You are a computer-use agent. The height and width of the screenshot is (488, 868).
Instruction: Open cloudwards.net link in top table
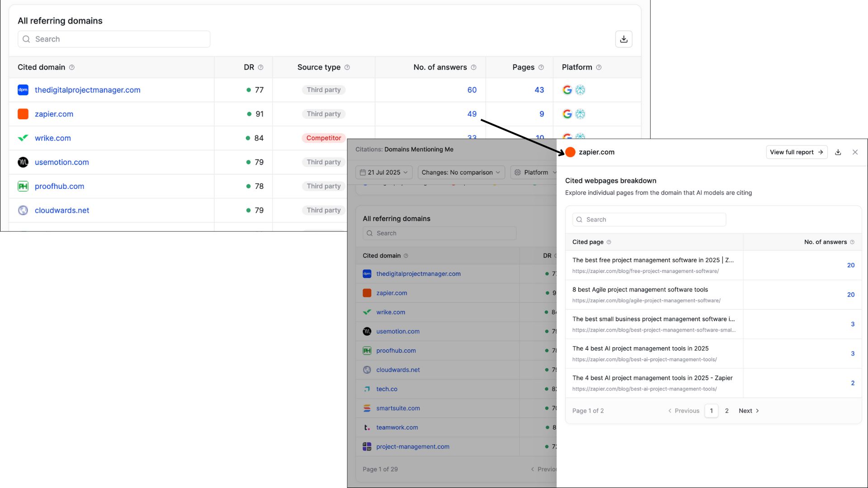pyautogui.click(x=62, y=210)
